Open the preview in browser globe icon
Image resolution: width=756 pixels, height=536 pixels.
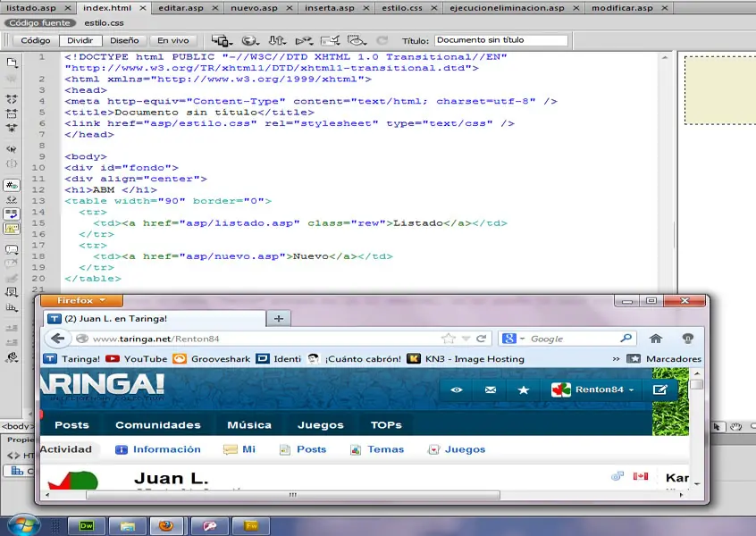click(249, 40)
